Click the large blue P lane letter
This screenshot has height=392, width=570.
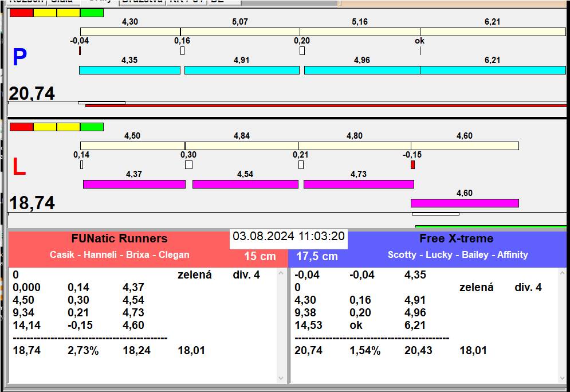(19, 57)
